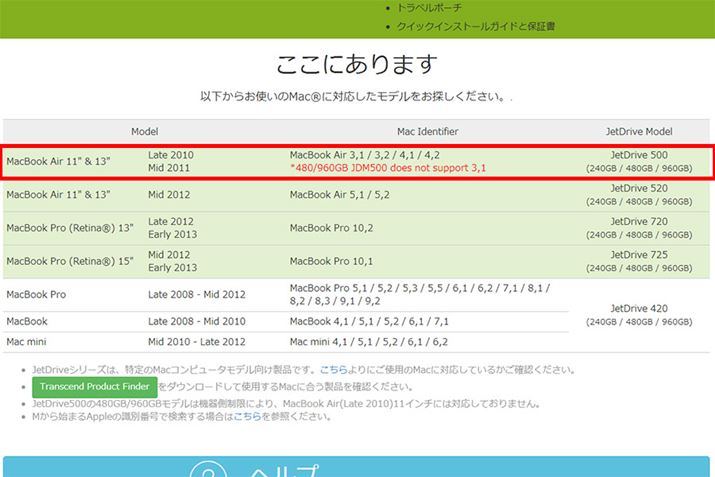Click the JetDrive 500 model cell
Image resolution: width=715 pixels, height=477 pixels.
(639, 161)
